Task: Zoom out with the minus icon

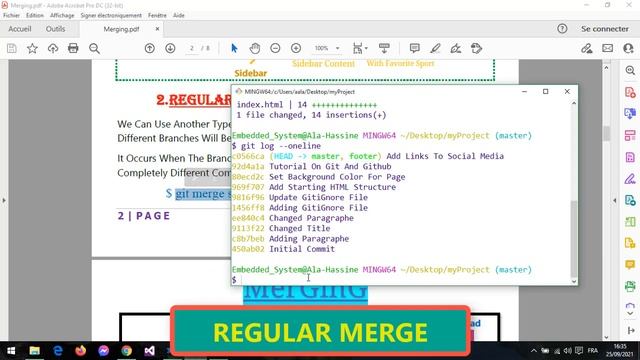Action: (x=276, y=49)
